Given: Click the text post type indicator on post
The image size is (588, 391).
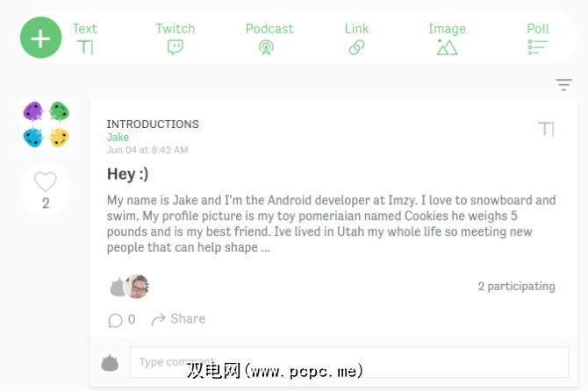Looking at the screenshot, I should coord(546,130).
